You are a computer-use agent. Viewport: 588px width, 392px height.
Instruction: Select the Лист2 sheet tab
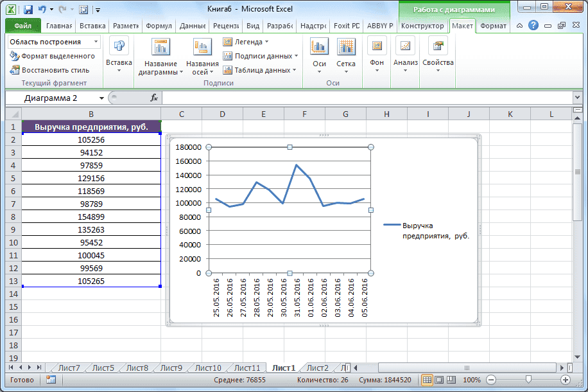click(x=317, y=368)
